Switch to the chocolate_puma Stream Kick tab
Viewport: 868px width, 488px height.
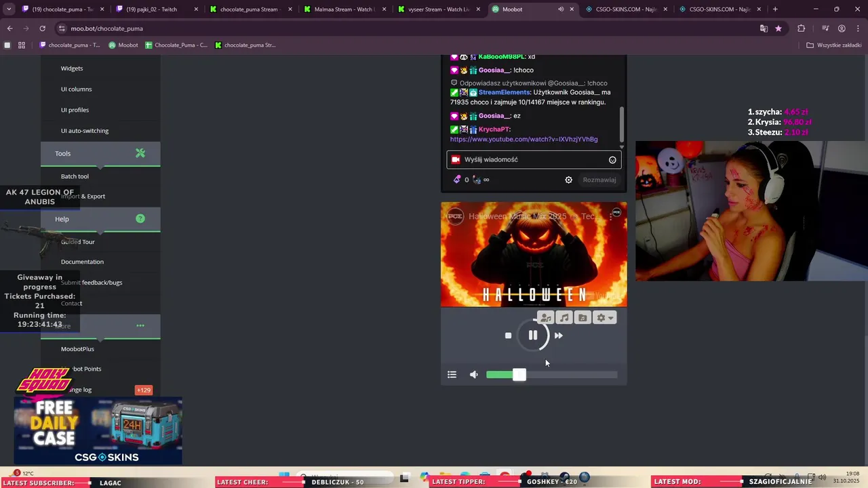click(250, 9)
